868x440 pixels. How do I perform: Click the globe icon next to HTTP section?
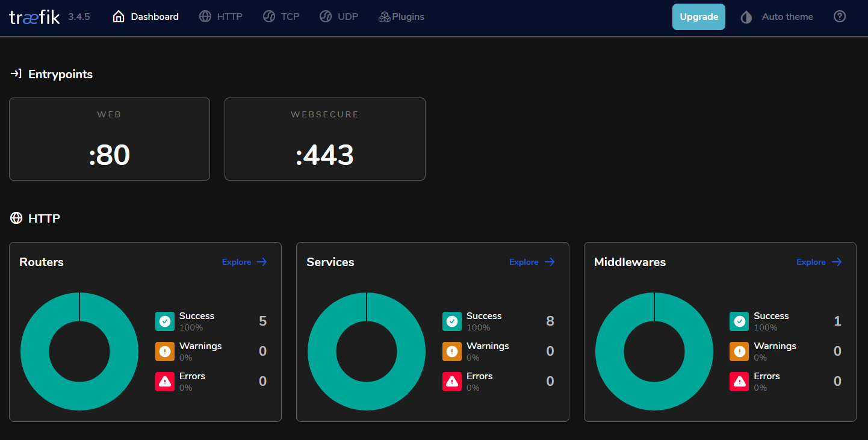coord(16,218)
